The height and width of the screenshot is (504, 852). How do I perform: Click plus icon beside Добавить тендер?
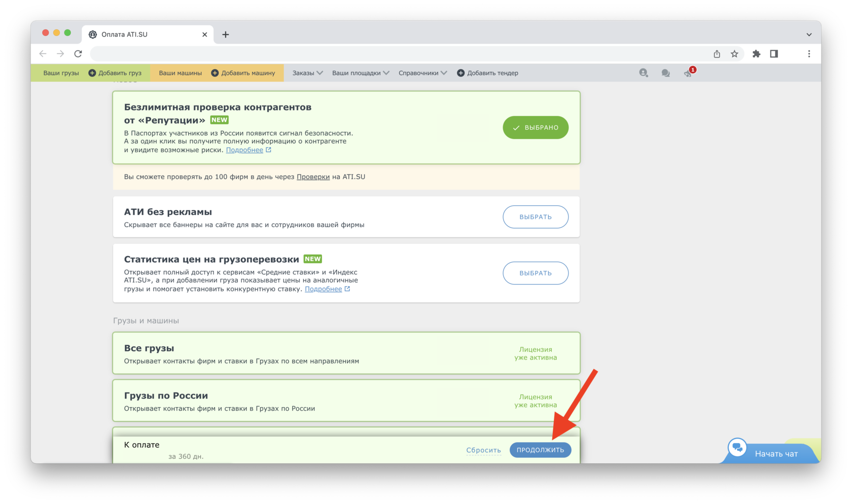point(460,73)
